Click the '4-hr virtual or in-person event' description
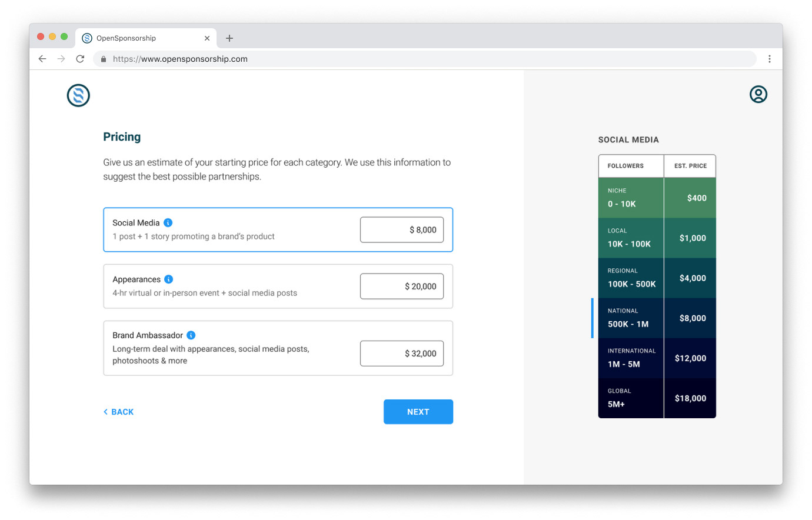Viewport: 812px width, 520px height. [x=205, y=293]
